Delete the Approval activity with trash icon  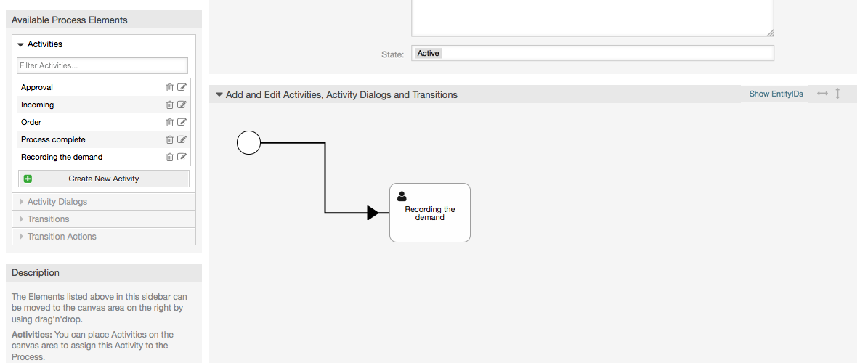(x=170, y=87)
